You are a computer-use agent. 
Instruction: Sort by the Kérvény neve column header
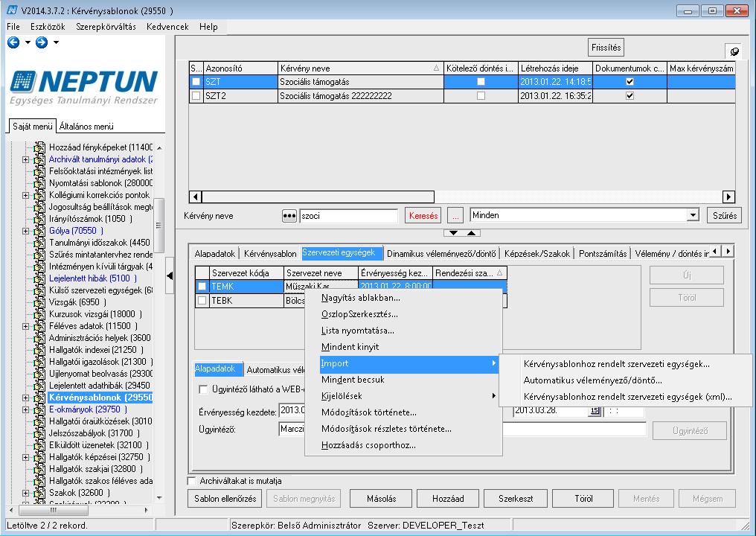pyautogui.click(x=361, y=68)
